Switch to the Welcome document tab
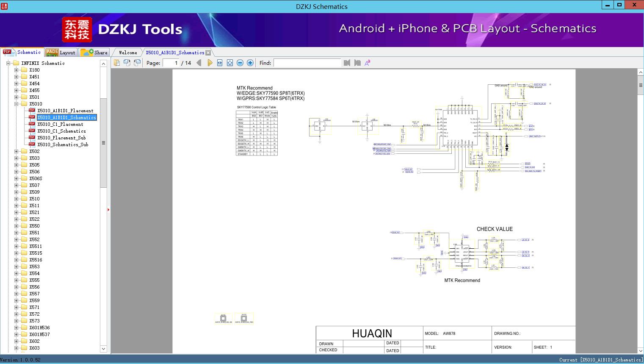Image resolution: width=644 pixels, height=364 pixels. click(x=128, y=53)
